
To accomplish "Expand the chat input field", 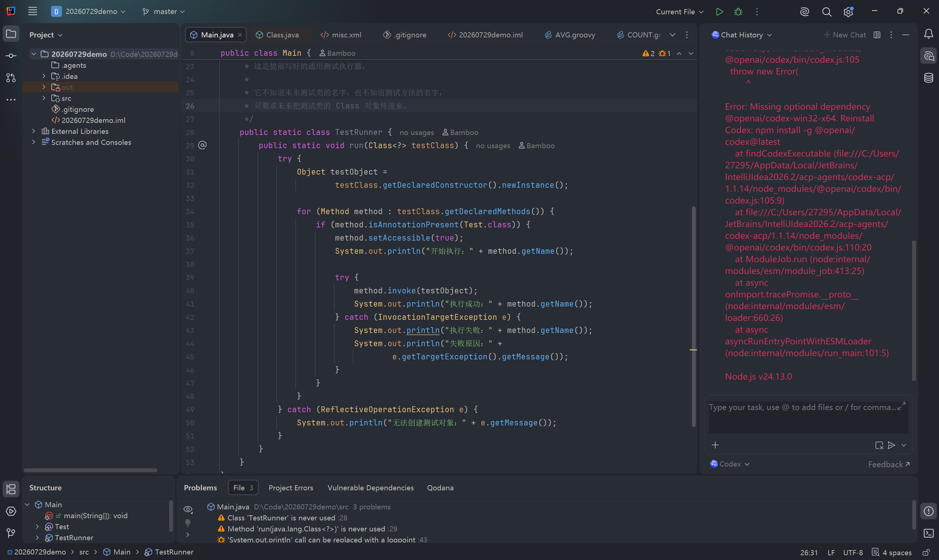I will click(901, 406).
